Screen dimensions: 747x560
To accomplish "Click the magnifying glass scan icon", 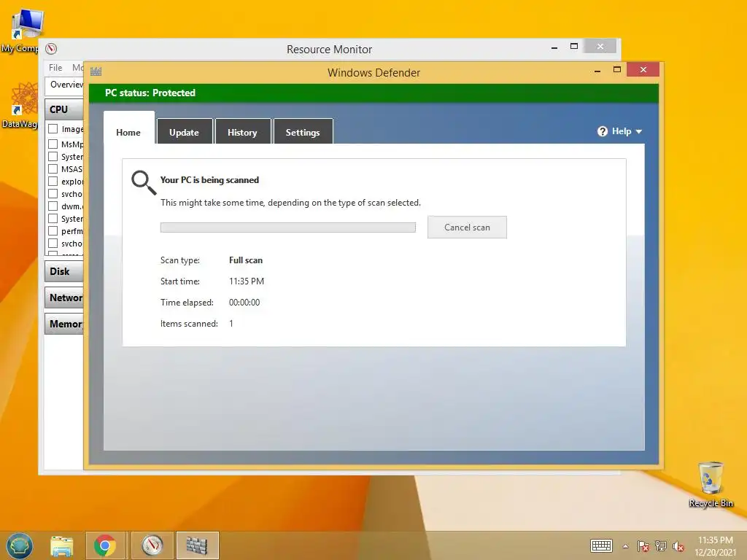I will click(144, 183).
